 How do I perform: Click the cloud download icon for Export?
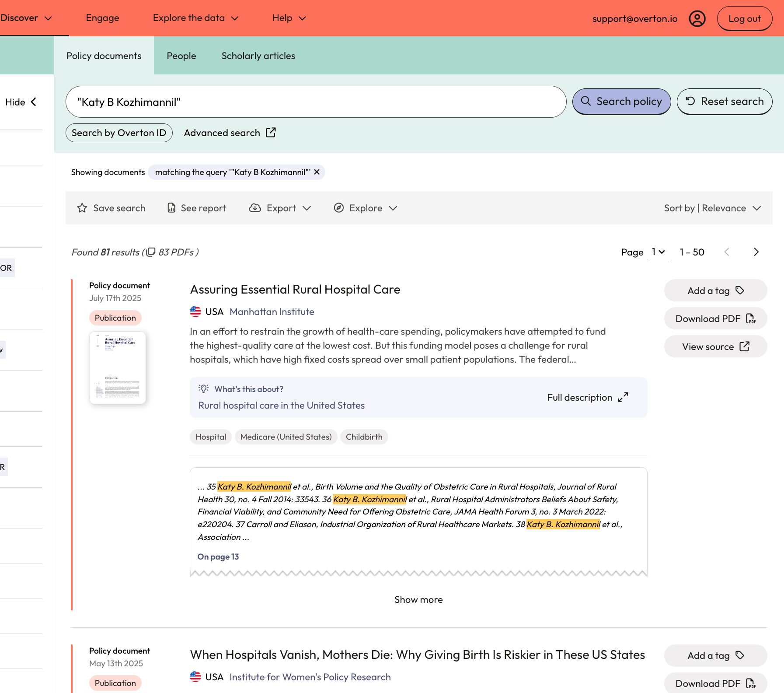255,208
